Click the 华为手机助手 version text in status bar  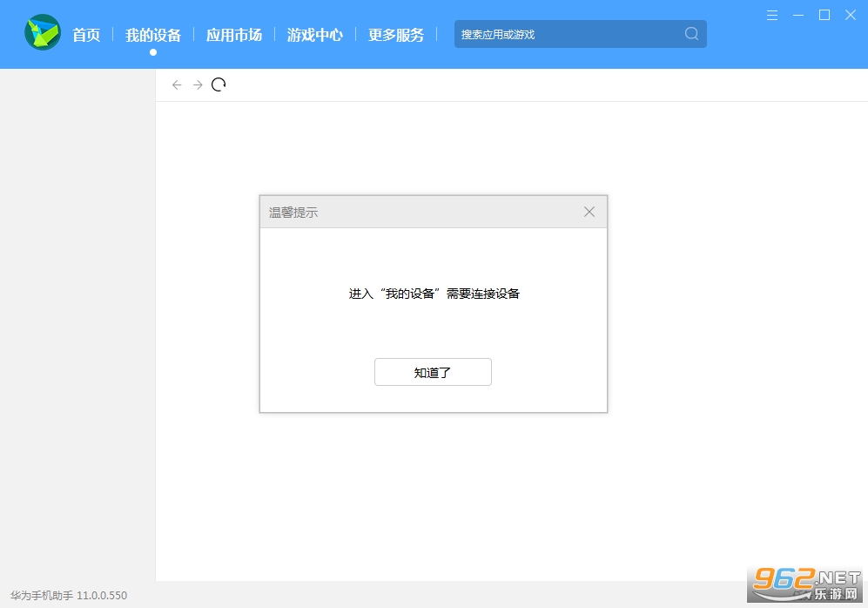69,596
